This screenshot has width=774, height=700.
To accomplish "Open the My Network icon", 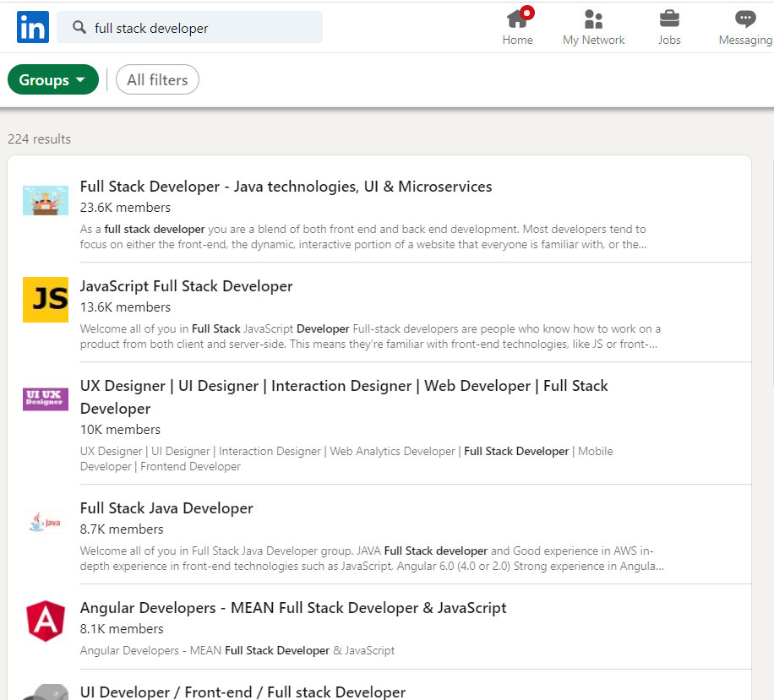I will click(593, 19).
